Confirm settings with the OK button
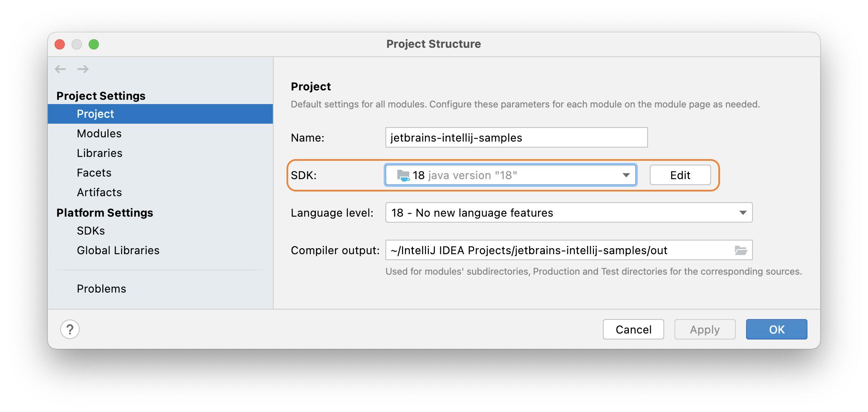The width and height of the screenshot is (868, 412). (776, 329)
